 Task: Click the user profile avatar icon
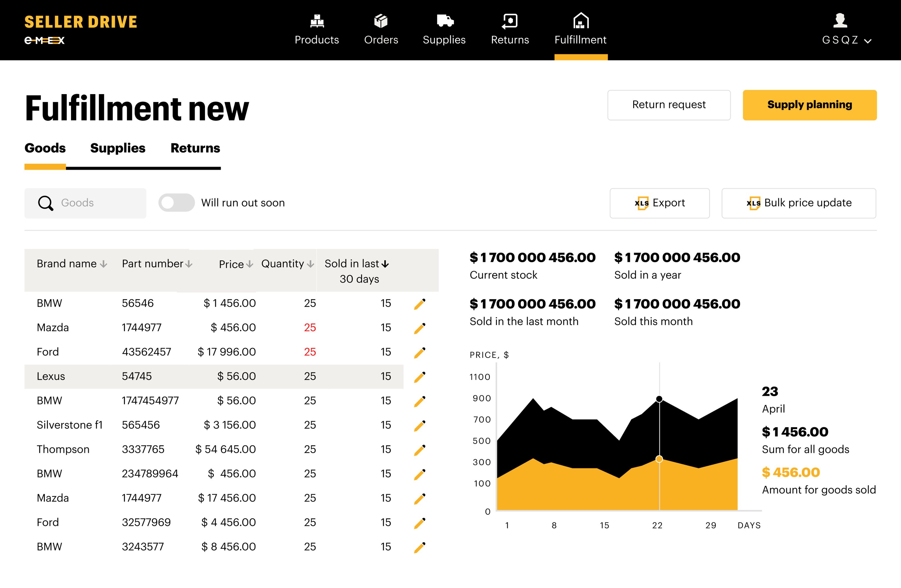click(x=840, y=21)
